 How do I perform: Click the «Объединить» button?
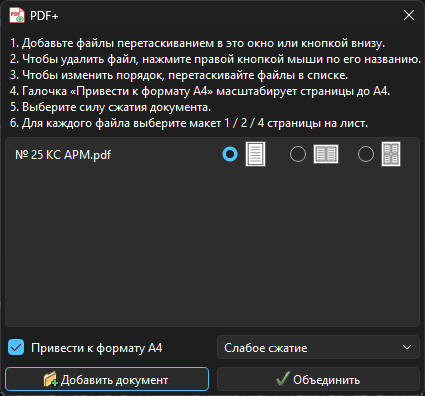tap(318, 379)
